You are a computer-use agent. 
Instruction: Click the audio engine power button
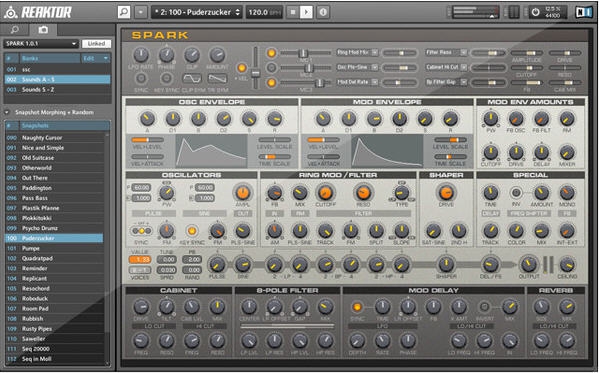pos(536,12)
